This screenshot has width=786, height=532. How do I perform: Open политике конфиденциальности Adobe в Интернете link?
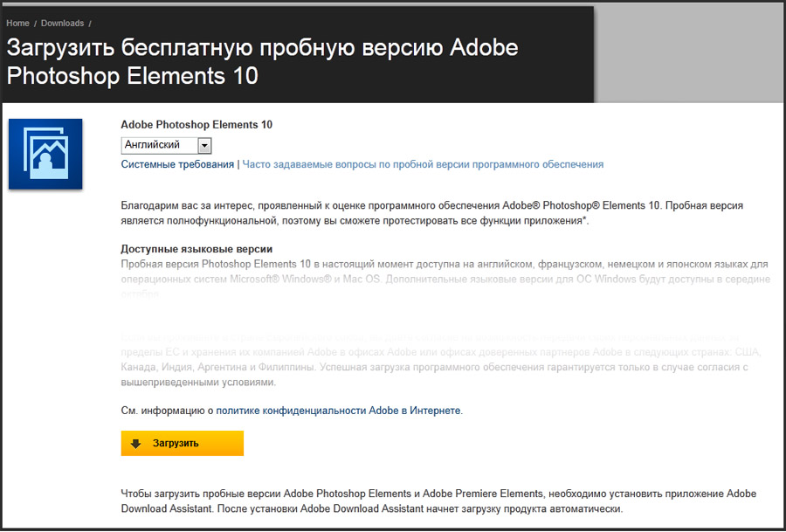coord(338,411)
